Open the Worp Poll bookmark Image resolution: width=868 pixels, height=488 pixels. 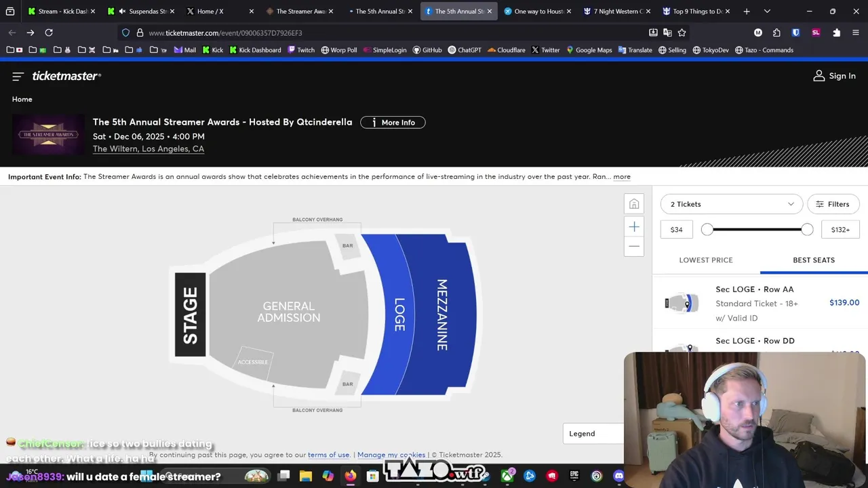pos(338,50)
